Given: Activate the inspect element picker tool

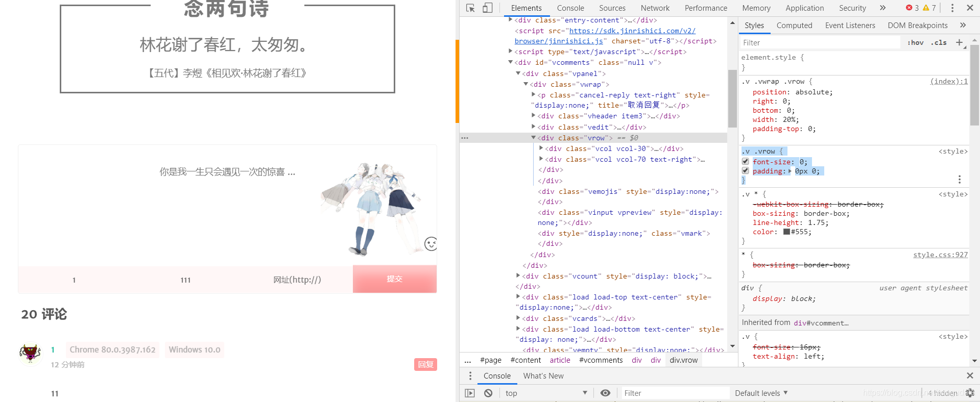Looking at the screenshot, I should (x=470, y=8).
